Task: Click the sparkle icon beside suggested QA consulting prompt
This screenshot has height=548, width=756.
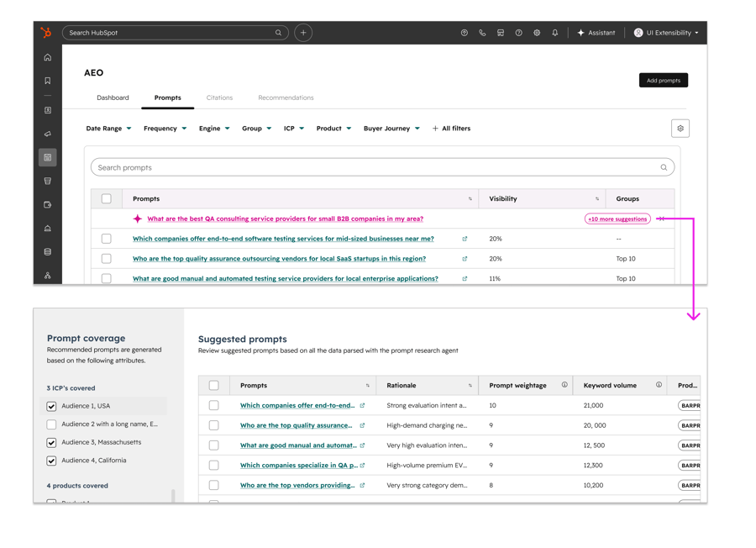Action: [x=138, y=219]
